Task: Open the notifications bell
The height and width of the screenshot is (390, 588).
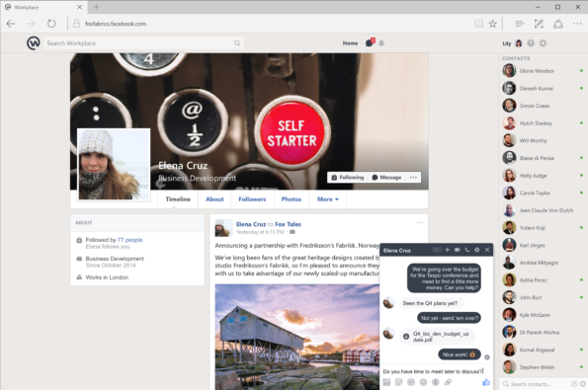Action: click(381, 43)
